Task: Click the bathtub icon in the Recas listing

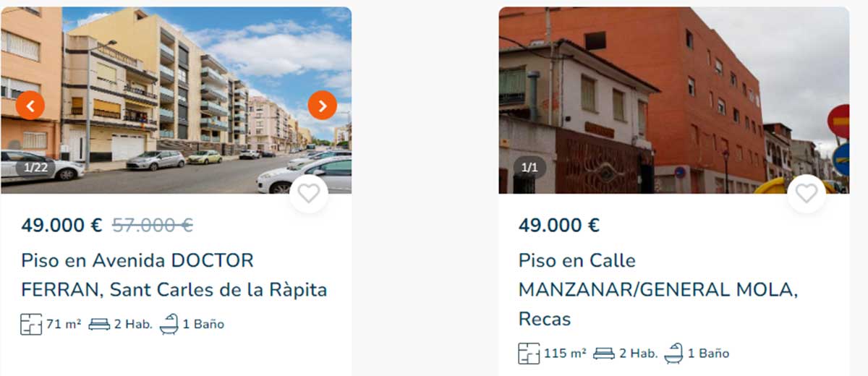Action: 673,354
